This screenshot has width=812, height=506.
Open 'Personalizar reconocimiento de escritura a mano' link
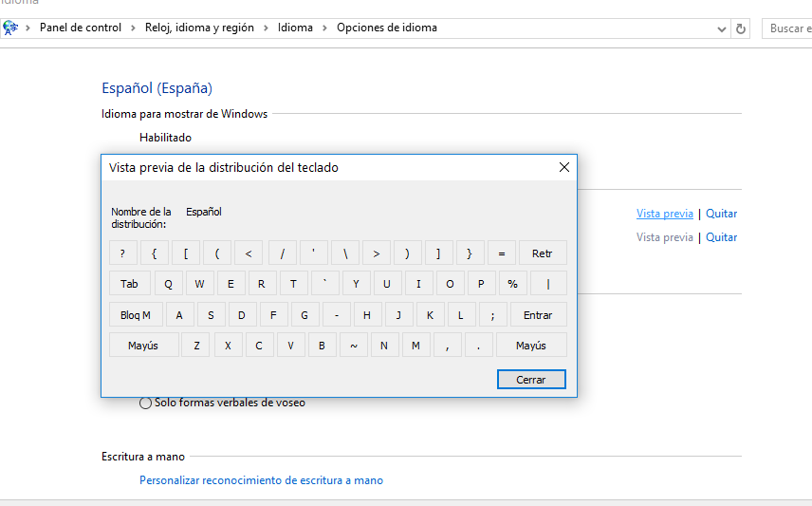(x=261, y=480)
